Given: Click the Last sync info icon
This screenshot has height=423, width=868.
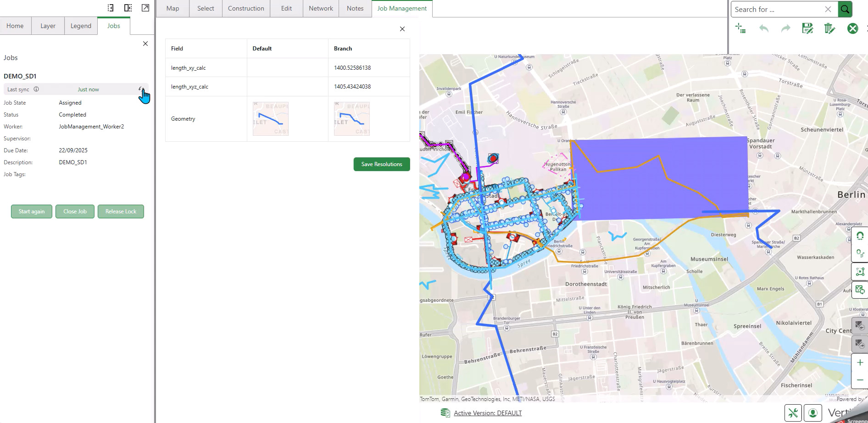Looking at the screenshot, I should [x=36, y=89].
